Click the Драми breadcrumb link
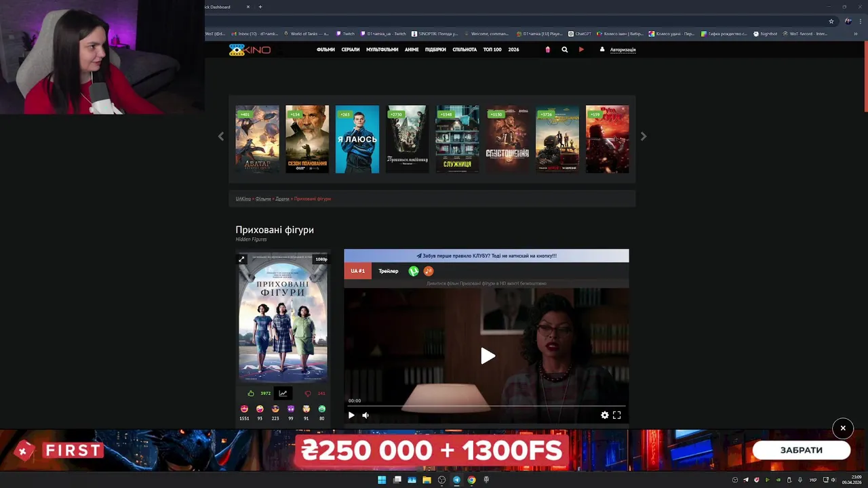The width and height of the screenshot is (868, 488). click(282, 199)
